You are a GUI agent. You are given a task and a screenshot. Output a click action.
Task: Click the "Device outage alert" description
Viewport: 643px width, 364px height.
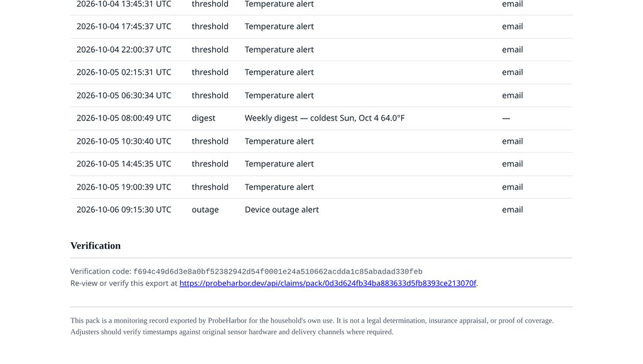point(282,210)
